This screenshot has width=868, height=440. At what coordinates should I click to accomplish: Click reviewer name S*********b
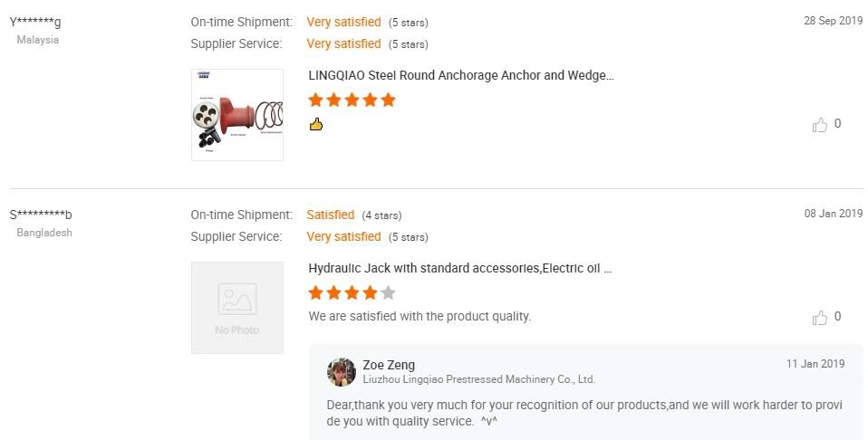coord(41,215)
